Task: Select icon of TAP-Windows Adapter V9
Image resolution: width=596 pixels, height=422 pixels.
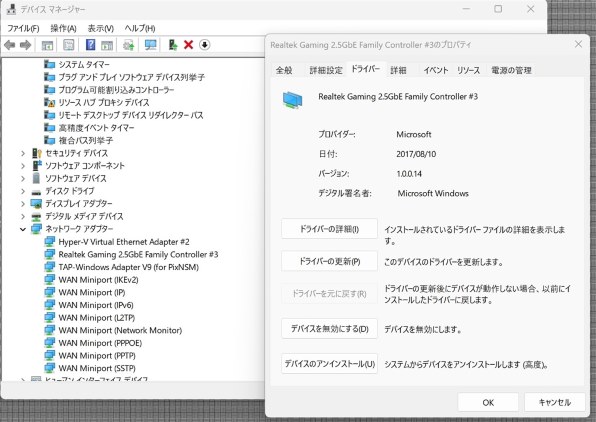Action: [x=49, y=267]
